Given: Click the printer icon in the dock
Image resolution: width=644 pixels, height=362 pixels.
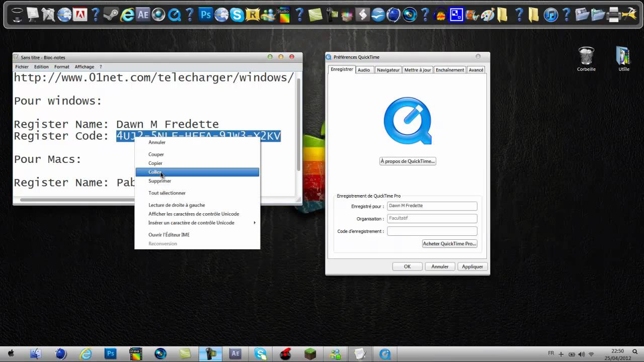Looking at the screenshot, I should pyautogui.click(x=614, y=15).
